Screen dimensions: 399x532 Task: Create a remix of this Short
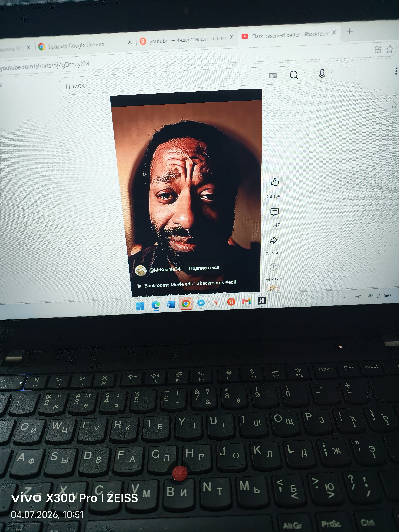(273, 267)
